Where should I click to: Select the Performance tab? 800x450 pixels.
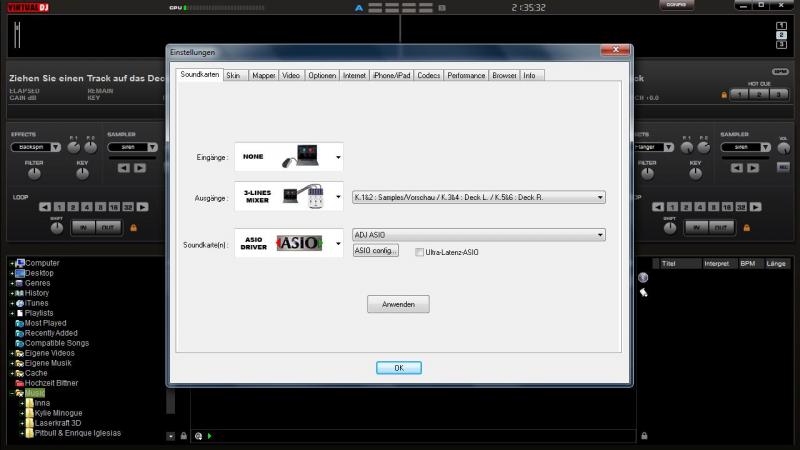pyautogui.click(x=466, y=76)
